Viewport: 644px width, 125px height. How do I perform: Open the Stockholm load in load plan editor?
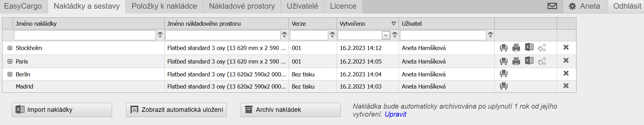(503, 48)
